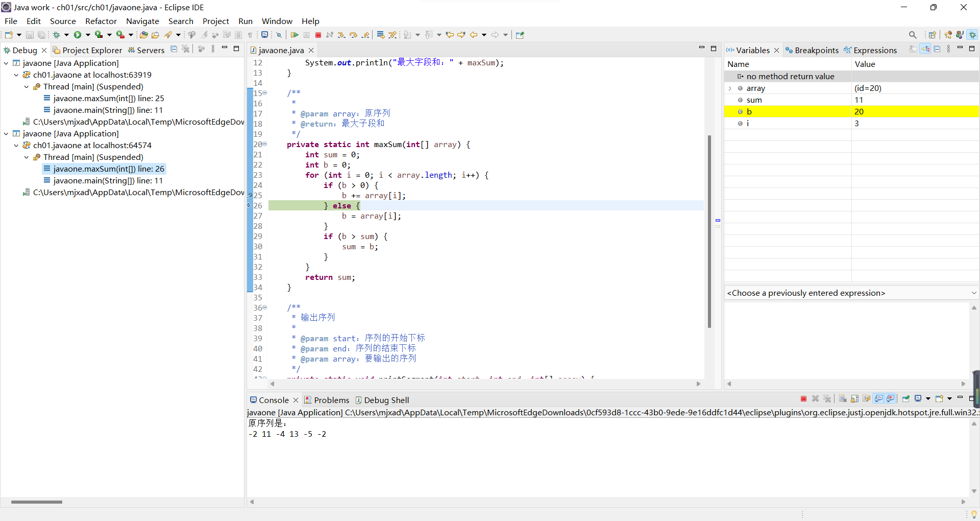The height and width of the screenshot is (521, 980).
Task: Switch to the Expressions tab
Action: pos(870,50)
